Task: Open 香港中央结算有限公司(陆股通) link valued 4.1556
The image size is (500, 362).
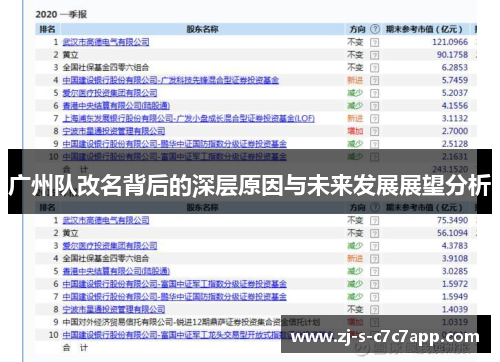Action: (x=116, y=106)
